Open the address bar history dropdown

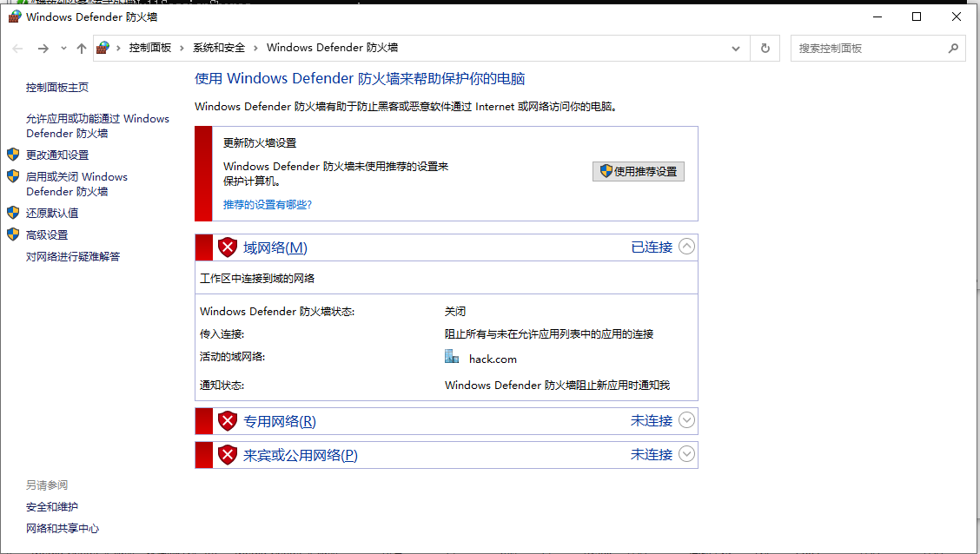[x=736, y=49]
